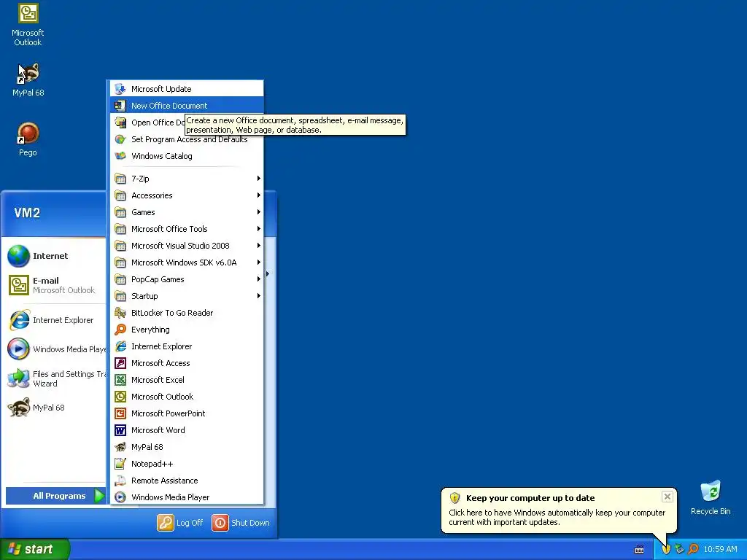747x560 pixels.
Task: Click the Microsoft Word icon
Action: pyautogui.click(x=120, y=430)
